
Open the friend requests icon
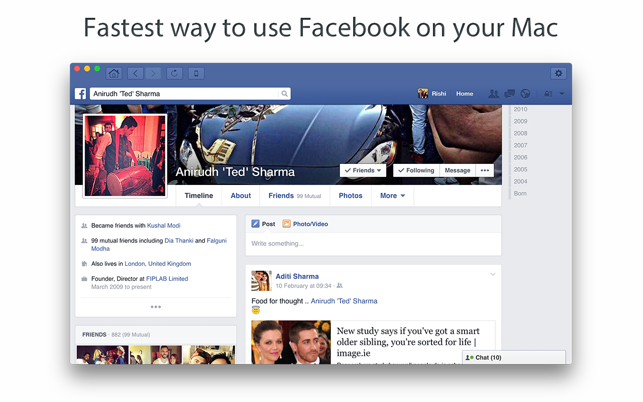(x=494, y=94)
